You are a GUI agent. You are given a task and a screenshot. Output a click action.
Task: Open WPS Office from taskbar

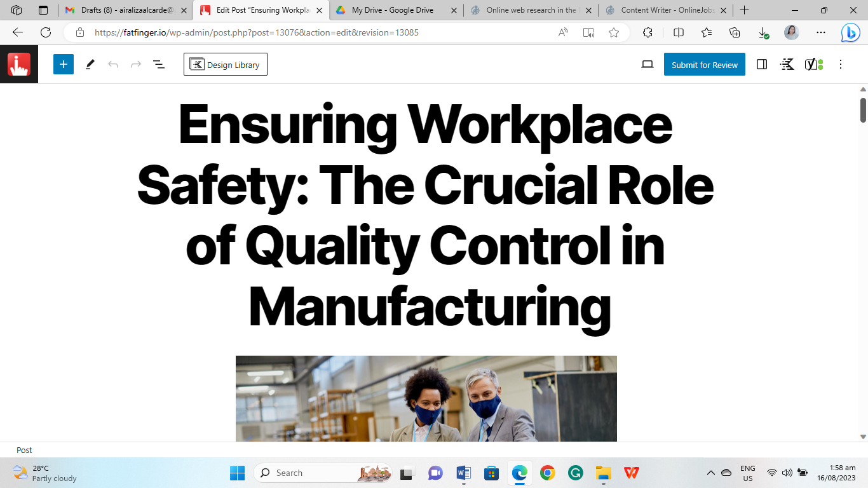[x=631, y=473]
